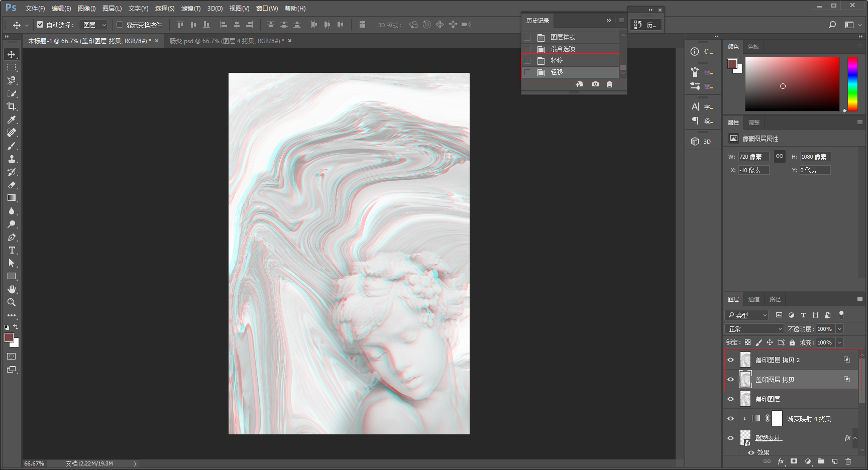Open the 滤镜(T) menu
The height and width of the screenshot is (470, 868).
tap(191, 9)
